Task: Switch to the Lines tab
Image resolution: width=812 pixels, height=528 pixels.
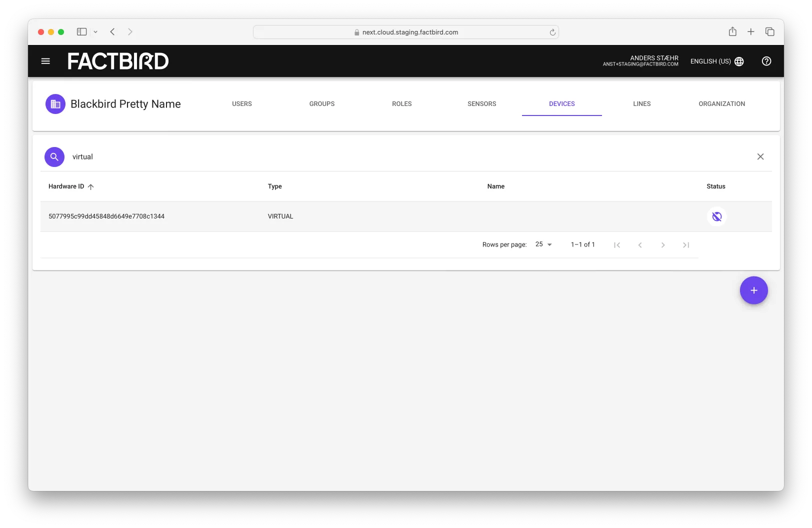Action: [642, 104]
